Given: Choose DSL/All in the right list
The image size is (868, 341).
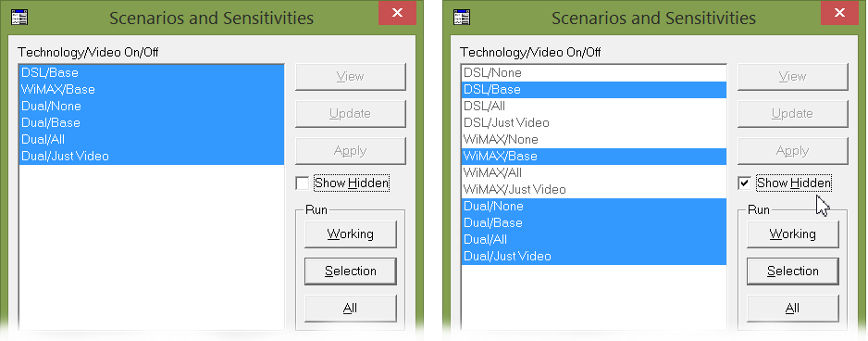Looking at the screenshot, I should coord(593,106).
